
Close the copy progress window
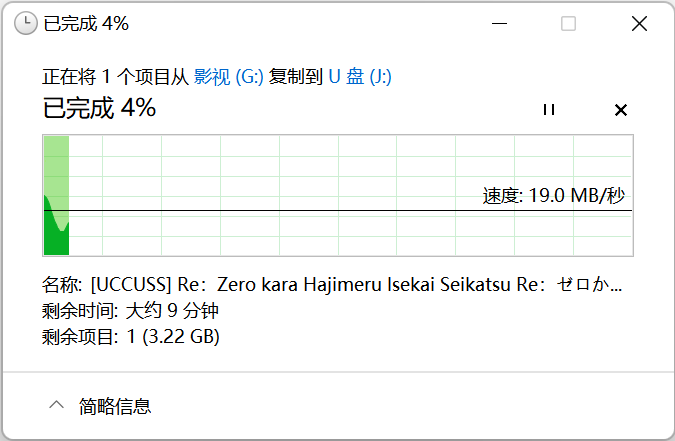639,23
